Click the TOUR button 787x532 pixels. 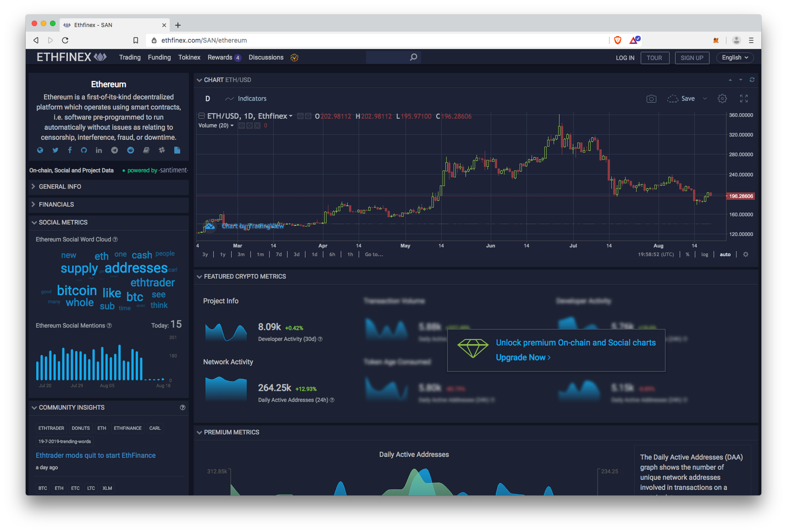(654, 58)
